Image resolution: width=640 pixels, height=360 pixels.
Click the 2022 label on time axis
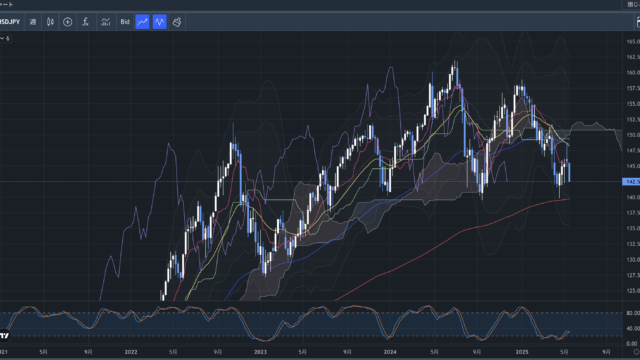tap(131, 352)
